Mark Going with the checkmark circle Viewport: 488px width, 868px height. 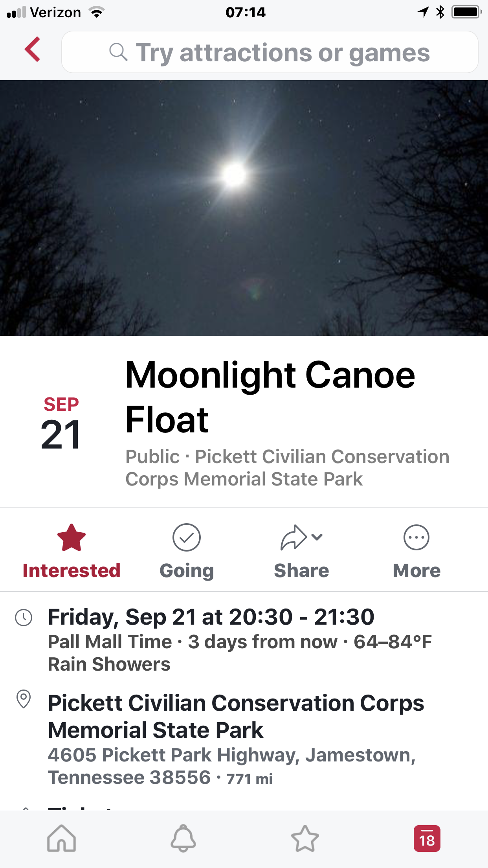coord(187,537)
